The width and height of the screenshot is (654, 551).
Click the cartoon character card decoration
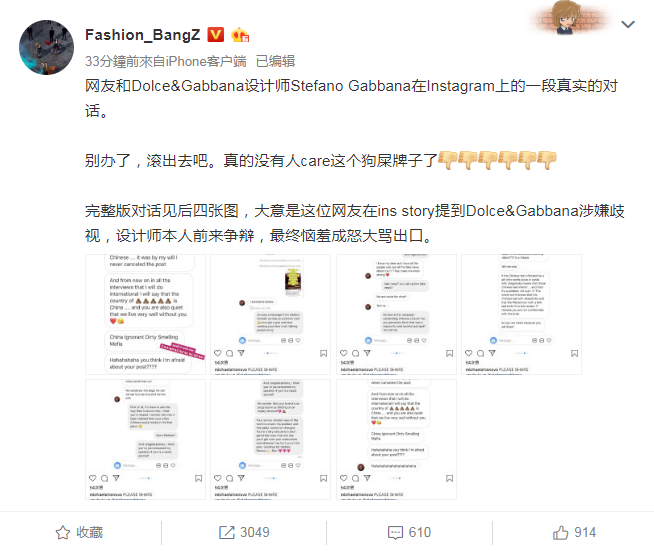(570, 19)
